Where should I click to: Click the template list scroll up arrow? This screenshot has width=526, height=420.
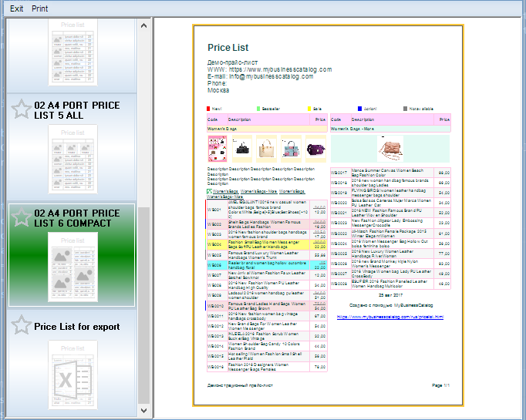(144, 25)
